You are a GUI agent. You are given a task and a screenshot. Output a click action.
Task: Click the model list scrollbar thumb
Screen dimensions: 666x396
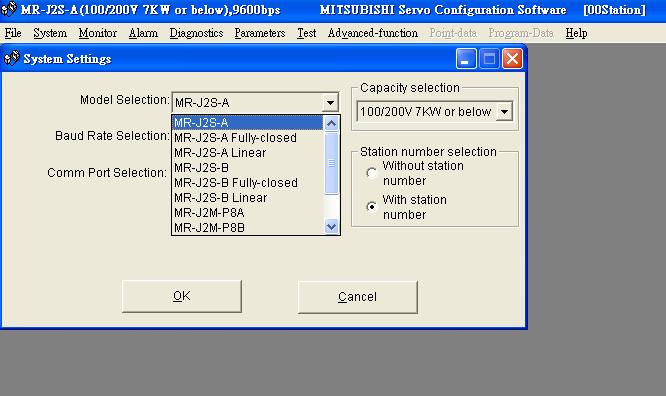(x=331, y=163)
